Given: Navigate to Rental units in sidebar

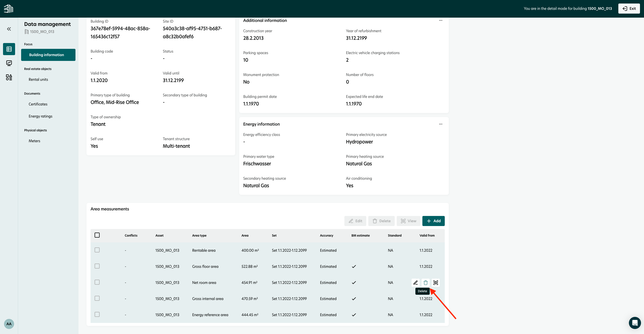Looking at the screenshot, I should tap(38, 79).
